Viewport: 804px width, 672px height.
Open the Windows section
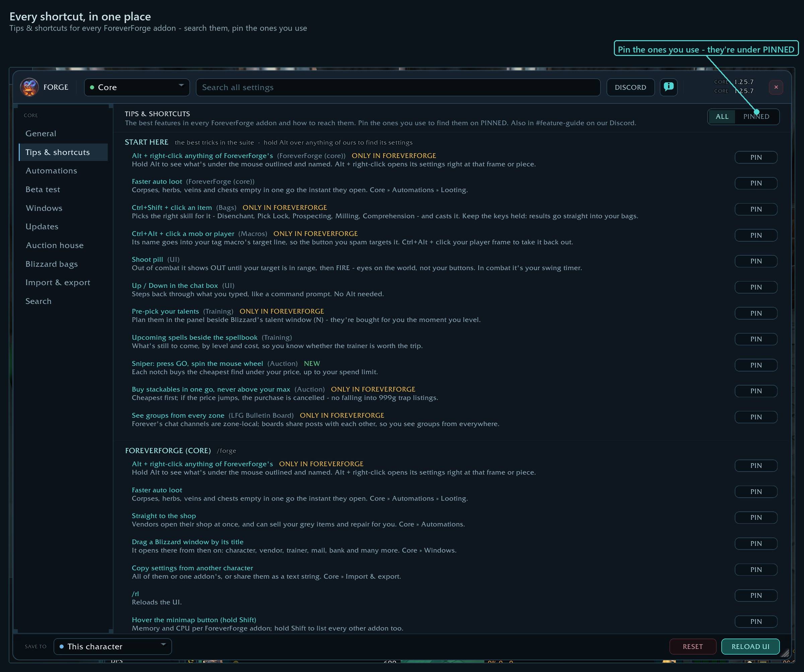(x=63, y=208)
